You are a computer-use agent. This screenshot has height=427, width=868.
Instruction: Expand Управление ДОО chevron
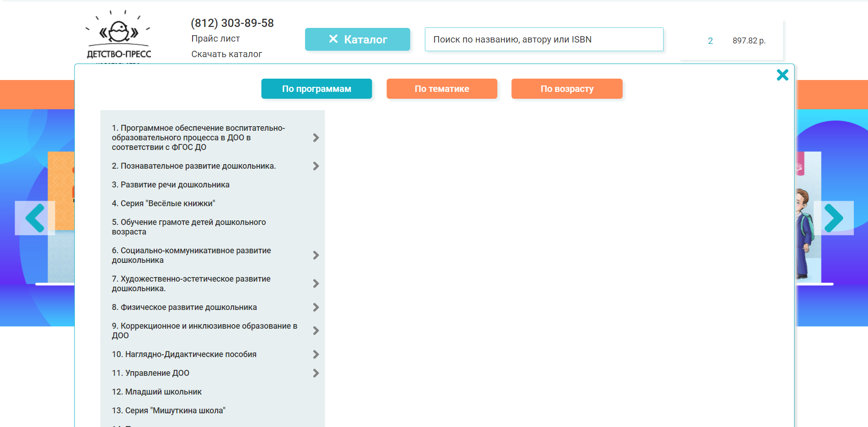316,373
